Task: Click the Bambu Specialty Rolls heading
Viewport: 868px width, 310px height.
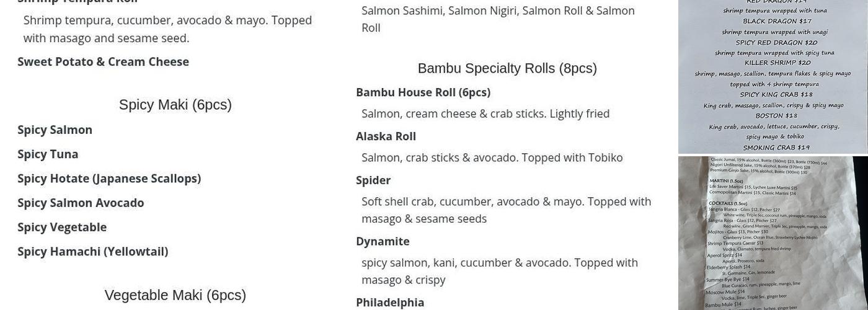Action: pos(507,68)
